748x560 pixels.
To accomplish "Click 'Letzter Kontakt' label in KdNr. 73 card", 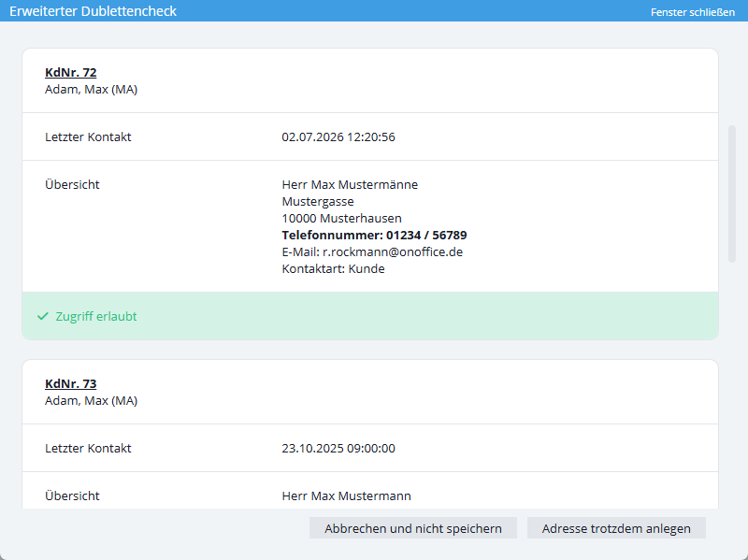I will click(x=88, y=449).
